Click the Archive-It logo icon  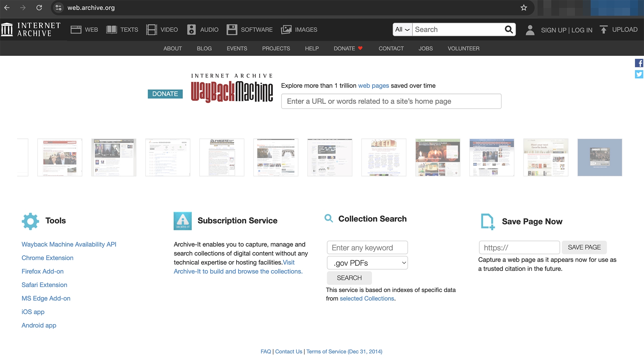[182, 221]
